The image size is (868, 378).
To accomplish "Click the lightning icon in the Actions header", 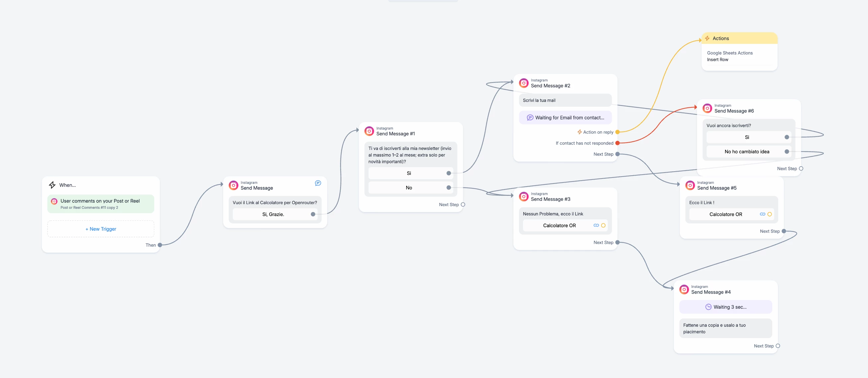I will (707, 39).
